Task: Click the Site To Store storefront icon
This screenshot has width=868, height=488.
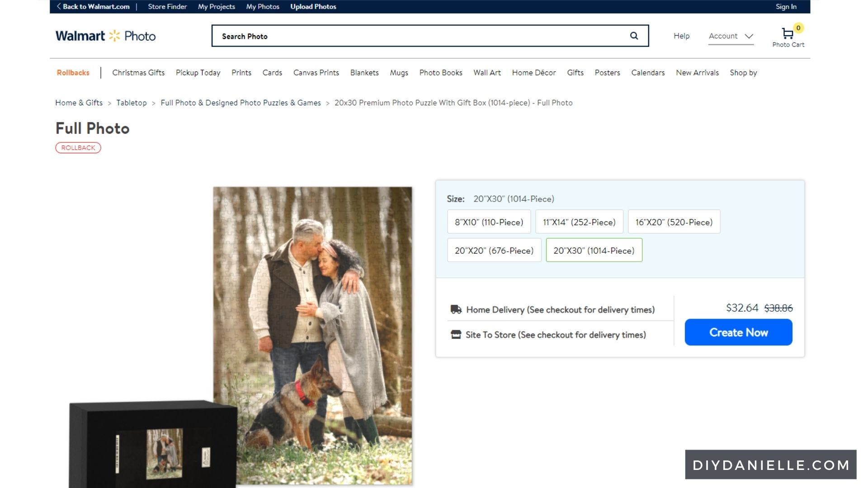Action: (456, 335)
